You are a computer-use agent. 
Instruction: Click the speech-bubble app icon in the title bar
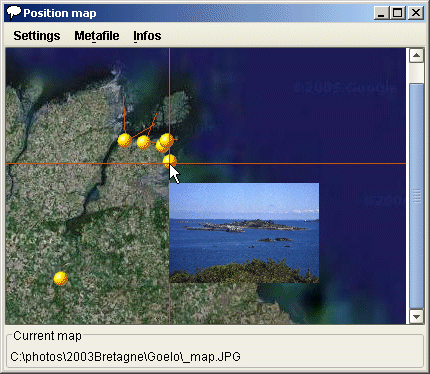14,13
